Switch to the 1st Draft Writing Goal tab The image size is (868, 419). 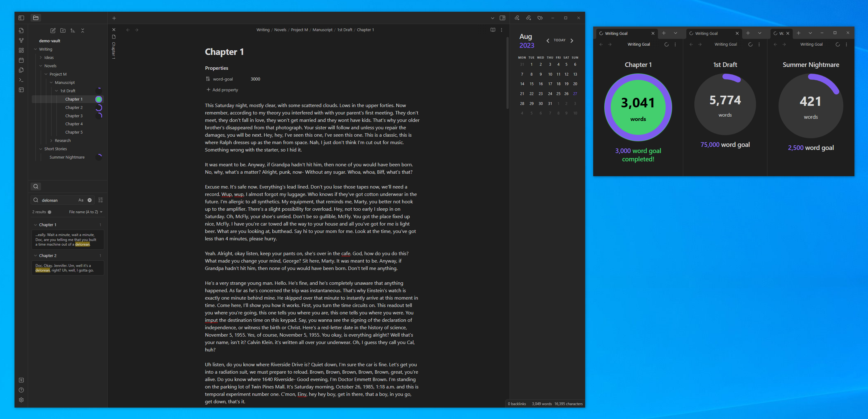click(x=706, y=33)
